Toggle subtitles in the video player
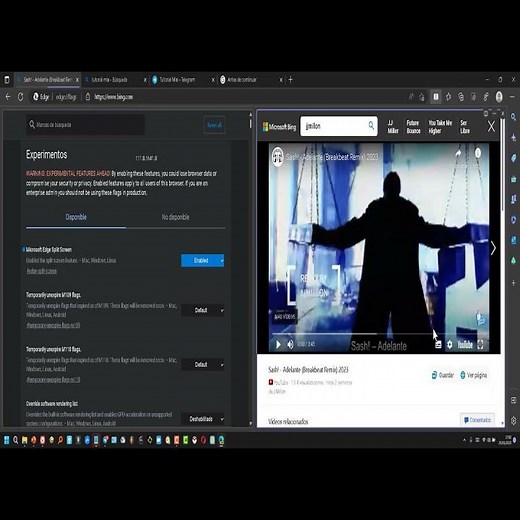Screen dimensions: 520x520 coord(438,344)
